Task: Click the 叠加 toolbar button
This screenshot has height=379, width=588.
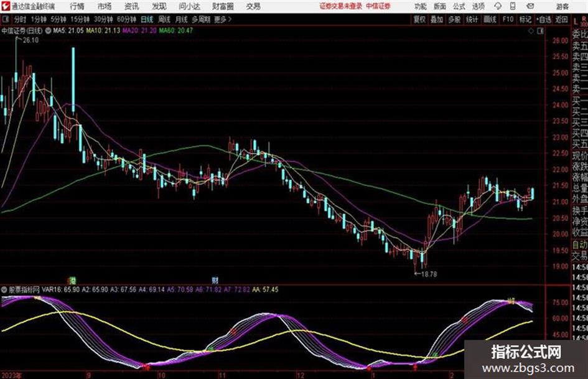Action: click(437, 19)
